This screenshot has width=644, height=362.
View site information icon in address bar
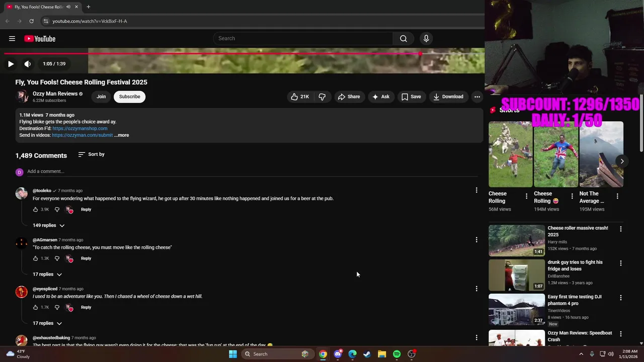pyautogui.click(x=45, y=21)
